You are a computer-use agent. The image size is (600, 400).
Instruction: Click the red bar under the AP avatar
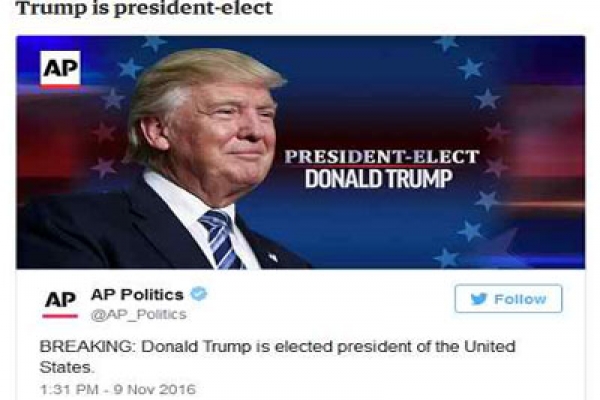(60, 316)
